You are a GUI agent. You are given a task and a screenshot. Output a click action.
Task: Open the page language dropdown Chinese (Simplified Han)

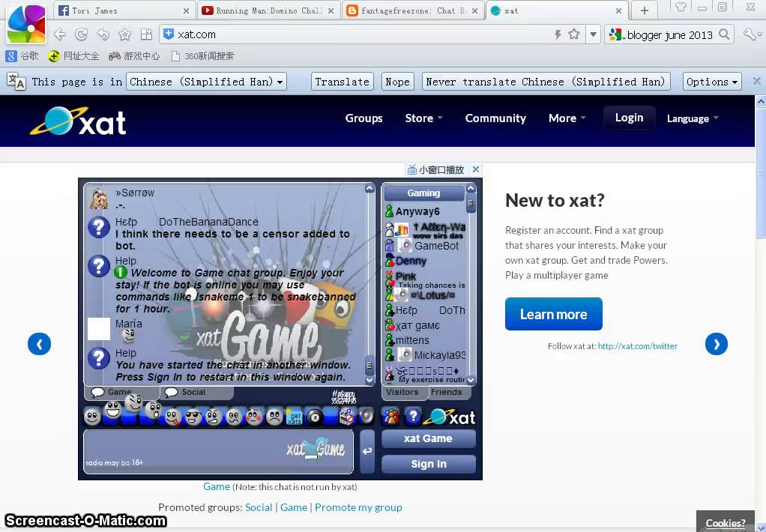(x=206, y=82)
